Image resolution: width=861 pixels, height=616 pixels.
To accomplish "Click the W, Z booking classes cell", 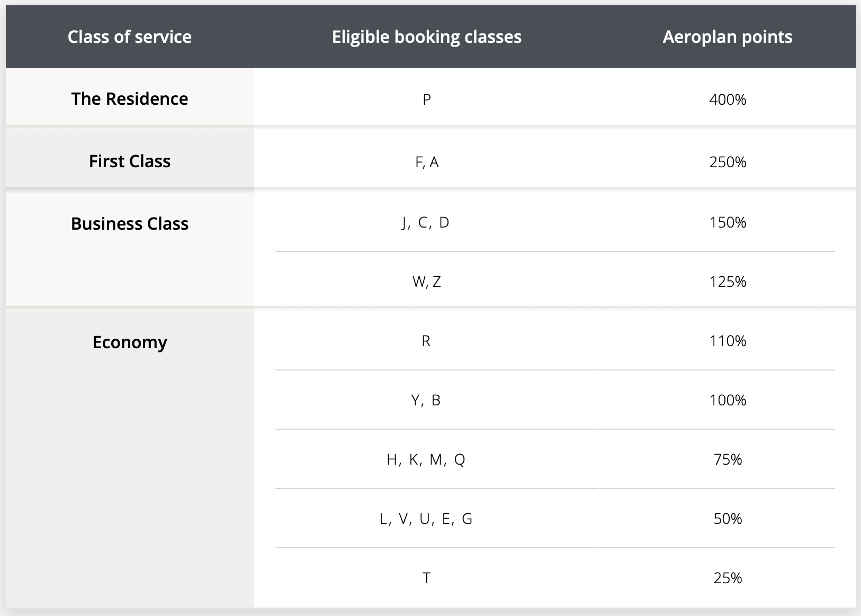I will [x=427, y=282].
